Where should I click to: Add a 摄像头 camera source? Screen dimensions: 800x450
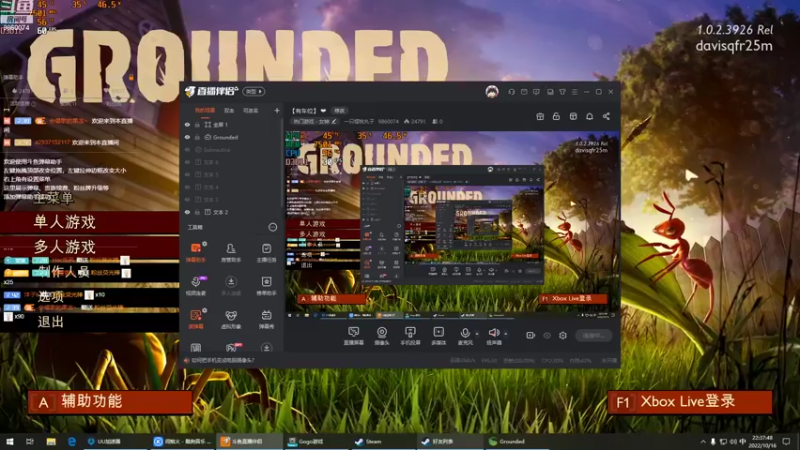[382, 336]
